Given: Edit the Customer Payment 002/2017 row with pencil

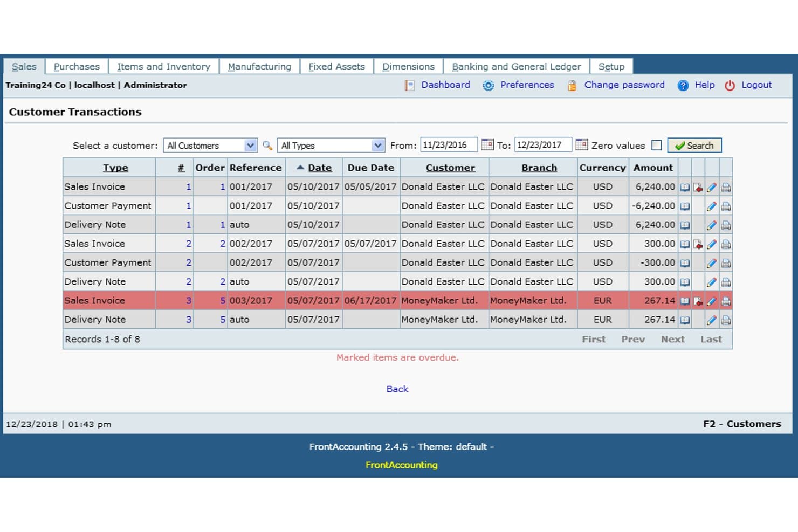Looking at the screenshot, I should pyautogui.click(x=712, y=264).
